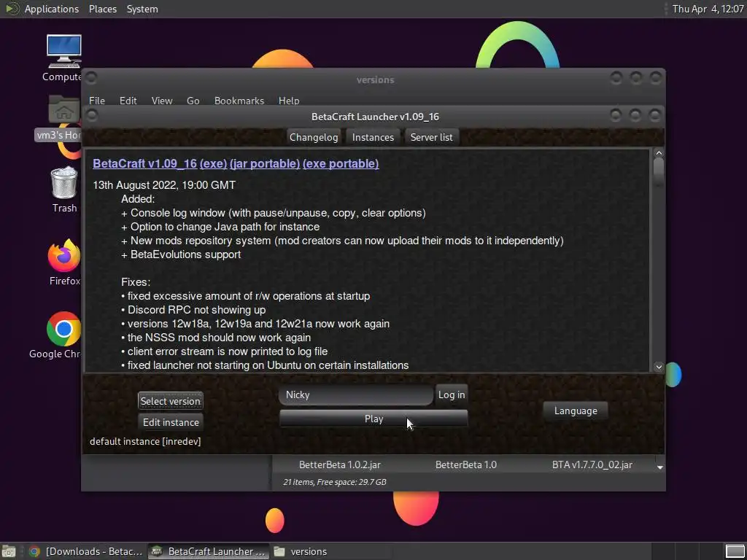
Task: Click the changelog scrollbar down arrow
Action: pos(659,367)
